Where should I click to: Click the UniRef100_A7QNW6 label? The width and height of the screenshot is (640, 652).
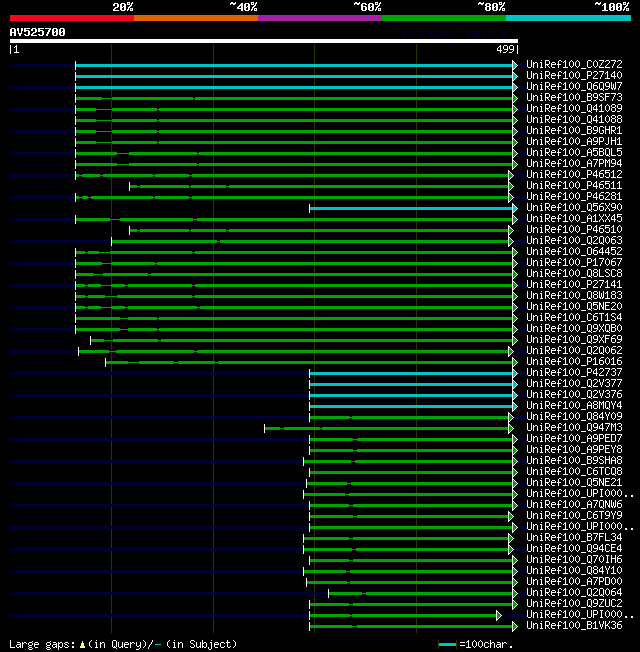pyautogui.click(x=574, y=505)
